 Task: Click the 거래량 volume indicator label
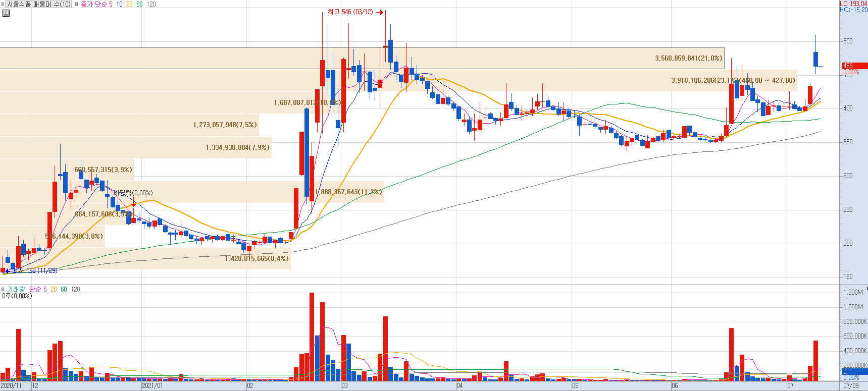click(x=16, y=289)
